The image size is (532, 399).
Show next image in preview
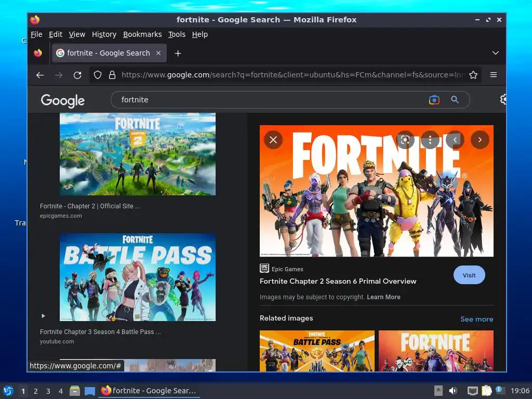[480, 140]
